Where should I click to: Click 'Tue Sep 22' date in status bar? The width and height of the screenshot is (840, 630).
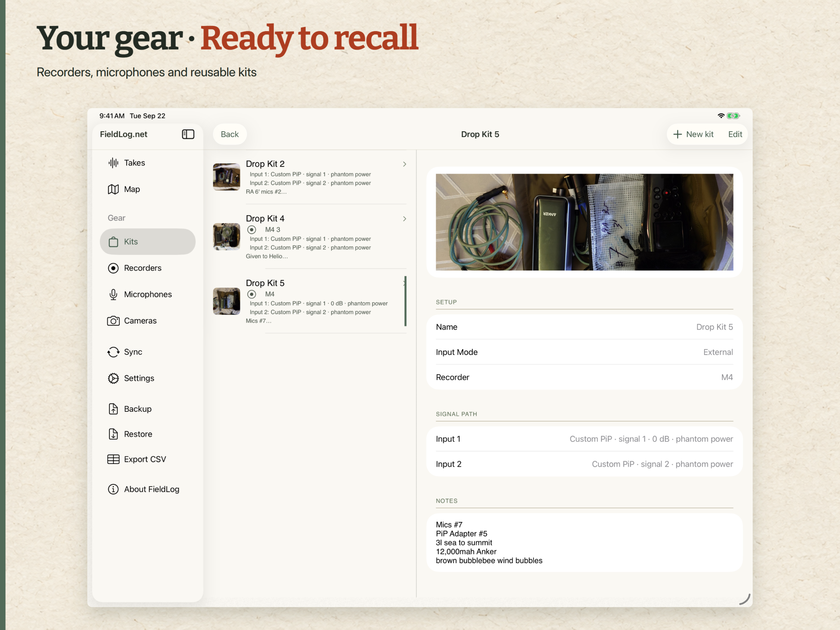click(147, 116)
